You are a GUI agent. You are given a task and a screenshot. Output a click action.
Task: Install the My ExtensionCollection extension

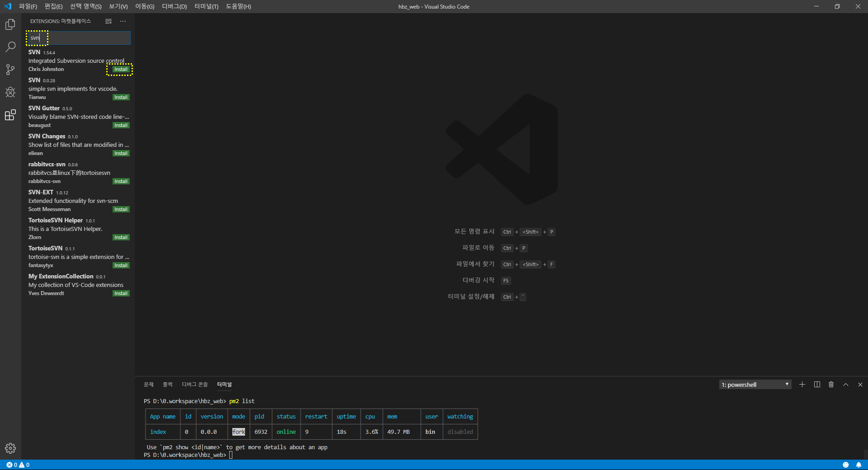point(121,294)
